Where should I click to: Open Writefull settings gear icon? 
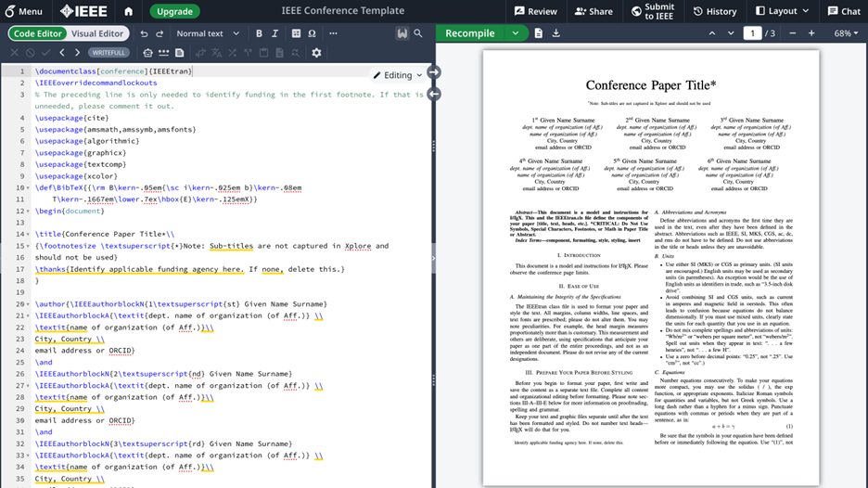coord(316,53)
